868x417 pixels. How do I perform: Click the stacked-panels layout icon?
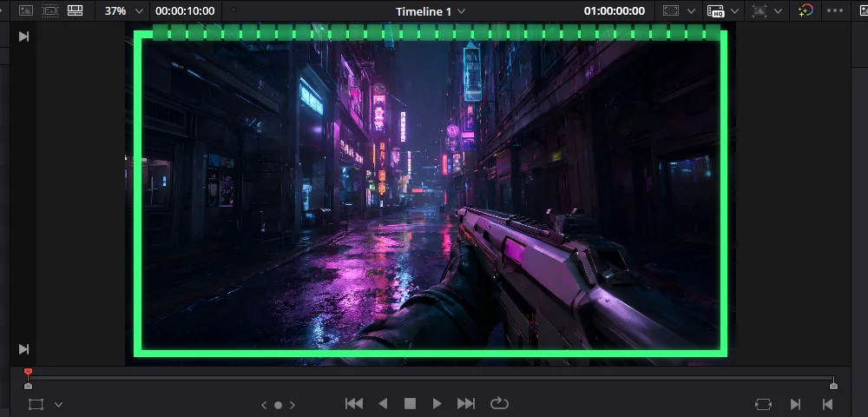click(75, 10)
